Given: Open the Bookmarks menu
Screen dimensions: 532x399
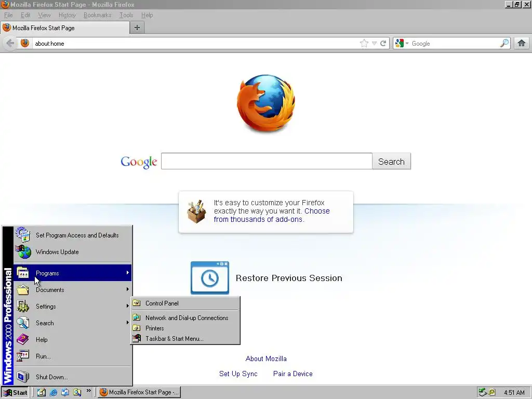Looking at the screenshot, I should (x=97, y=15).
